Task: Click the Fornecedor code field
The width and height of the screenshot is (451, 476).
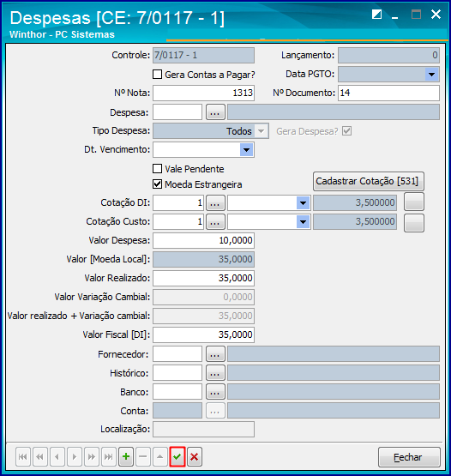Action: (177, 354)
